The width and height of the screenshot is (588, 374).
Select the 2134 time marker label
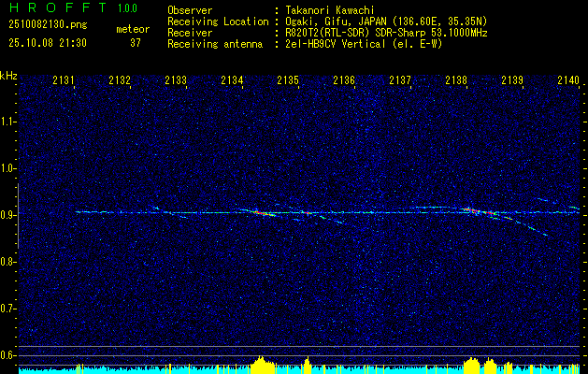[x=232, y=80]
